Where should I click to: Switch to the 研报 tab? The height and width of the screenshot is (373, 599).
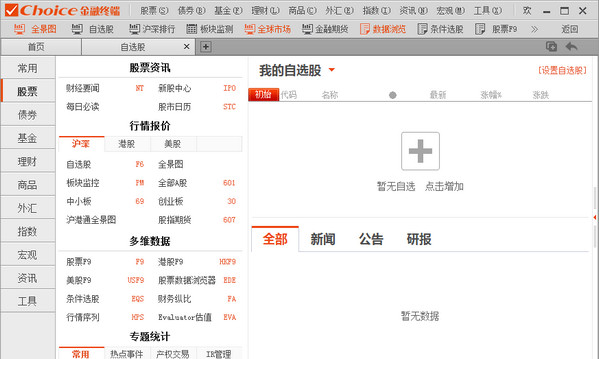(419, 239)
